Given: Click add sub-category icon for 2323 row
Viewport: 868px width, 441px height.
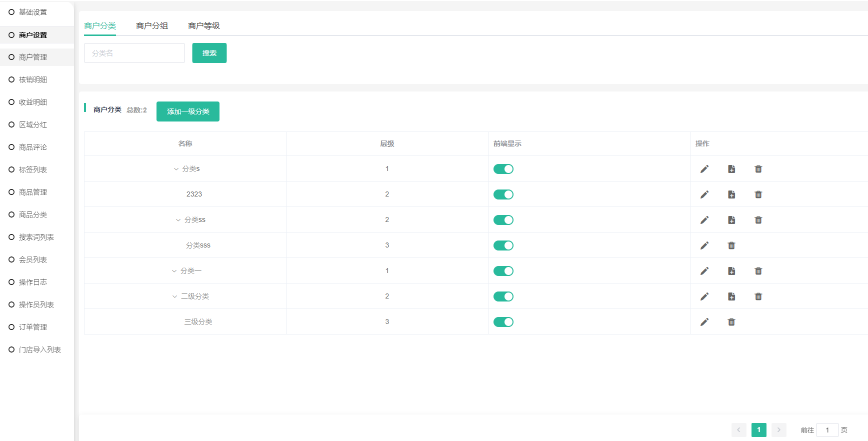Looking at the screenshot, I should click(731, 194).
